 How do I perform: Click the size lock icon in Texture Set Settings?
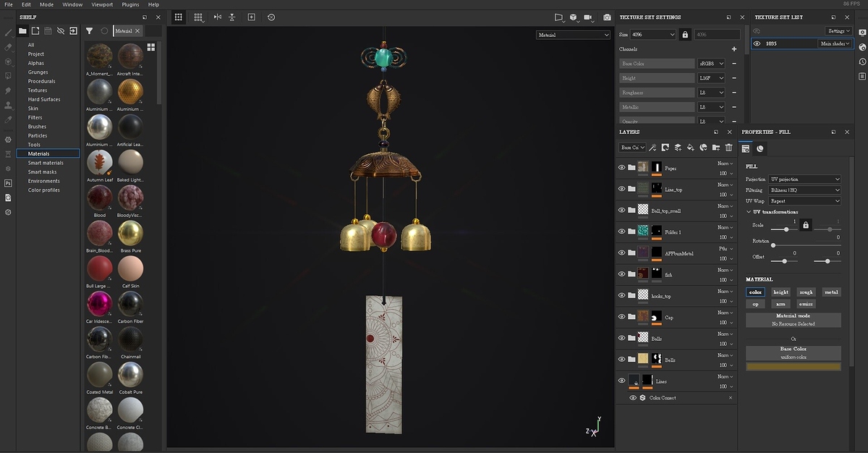point(684,34)
